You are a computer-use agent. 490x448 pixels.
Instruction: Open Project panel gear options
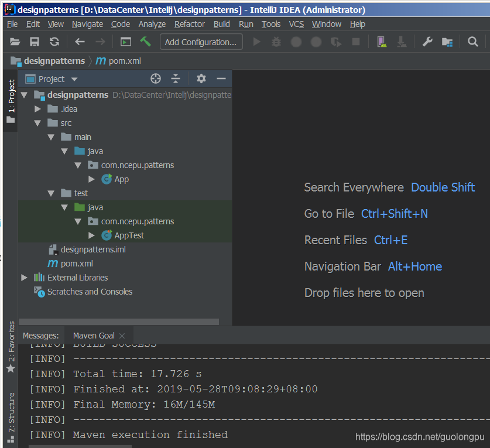201,78
